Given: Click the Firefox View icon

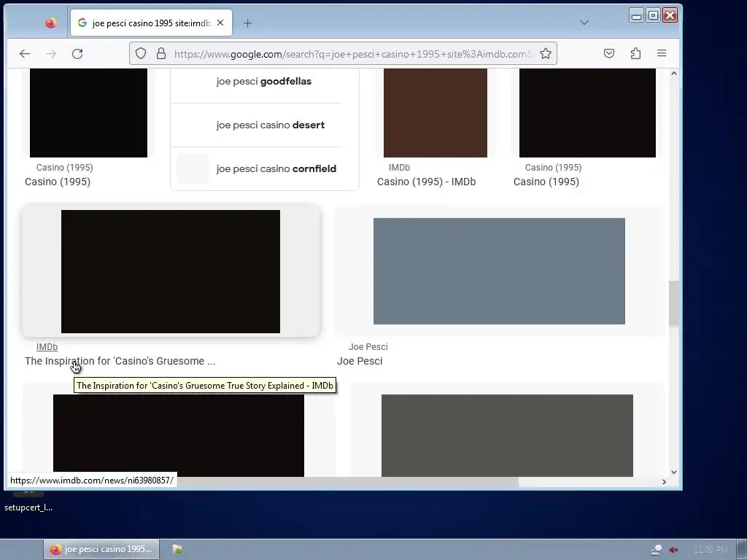Looking at the screenshot, I should (50, 23).
